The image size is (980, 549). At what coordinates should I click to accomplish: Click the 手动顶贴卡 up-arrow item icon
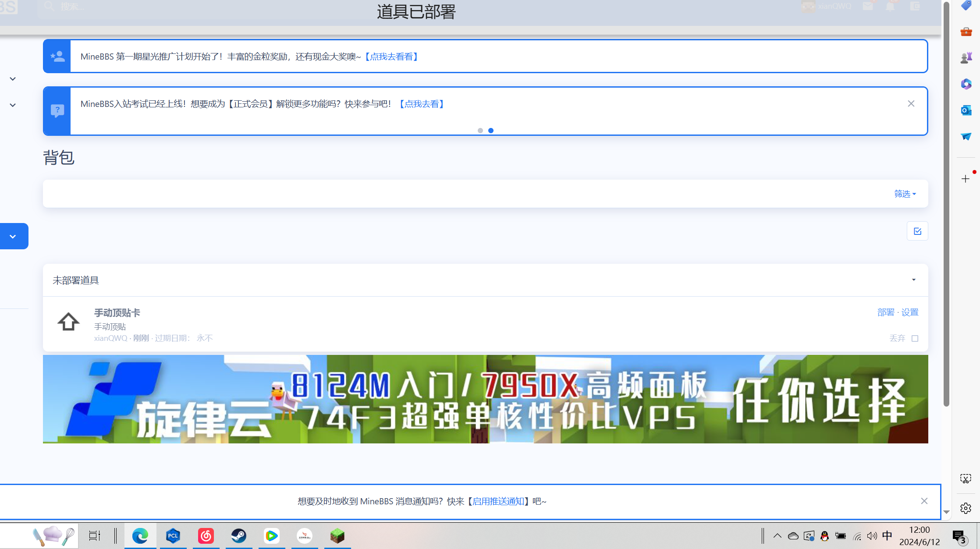[x=68, y=322]
